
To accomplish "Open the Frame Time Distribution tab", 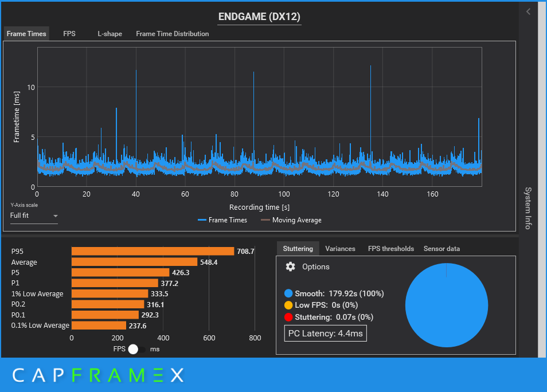I will 173,34.
